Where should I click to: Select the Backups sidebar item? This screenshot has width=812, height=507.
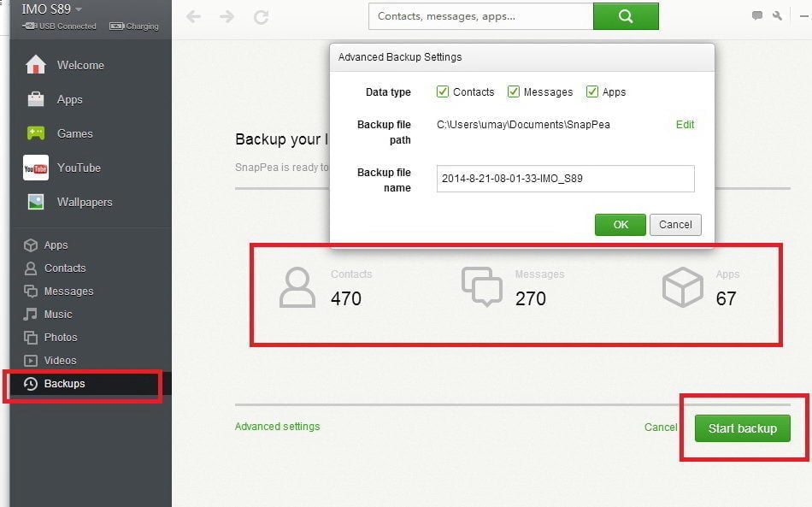click(90, 384)
